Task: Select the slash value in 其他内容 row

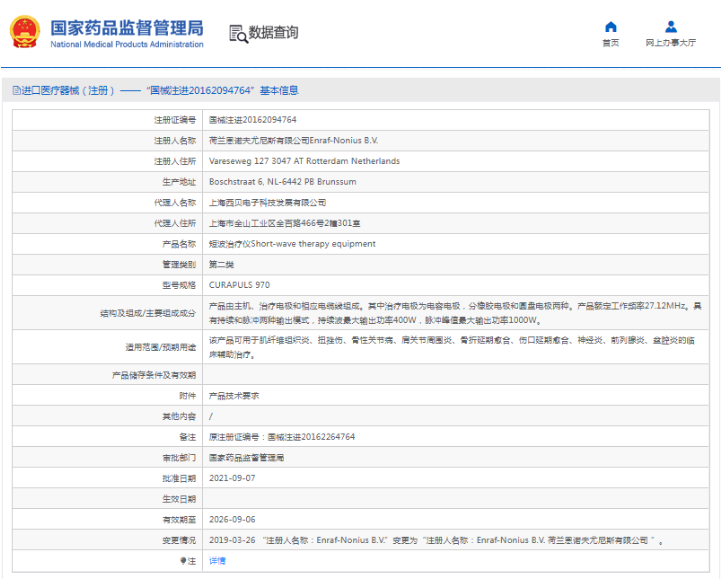Action: pos(211,416)
